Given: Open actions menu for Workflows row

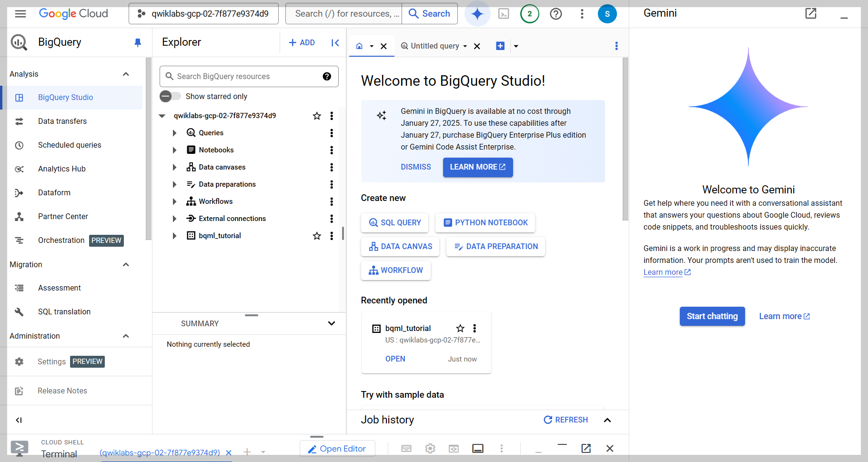Looking at the screenshot, I should coord(332,201).
